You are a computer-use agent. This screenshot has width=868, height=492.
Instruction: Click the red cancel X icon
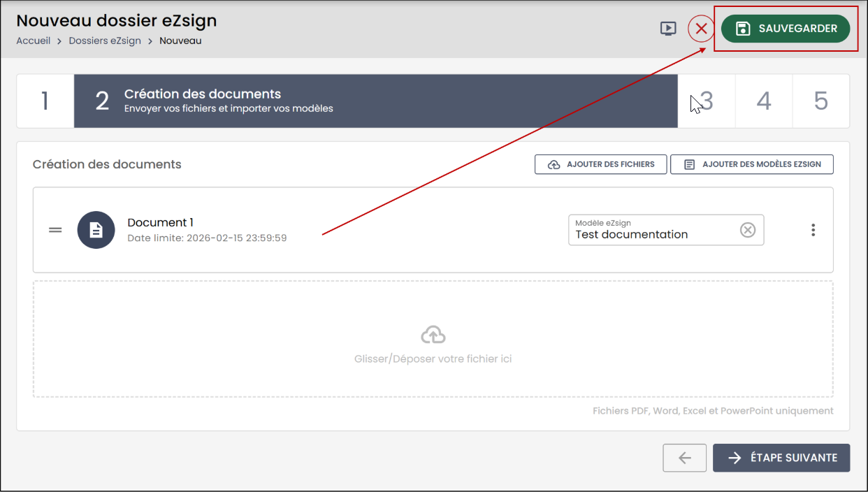tap(701, 29)
